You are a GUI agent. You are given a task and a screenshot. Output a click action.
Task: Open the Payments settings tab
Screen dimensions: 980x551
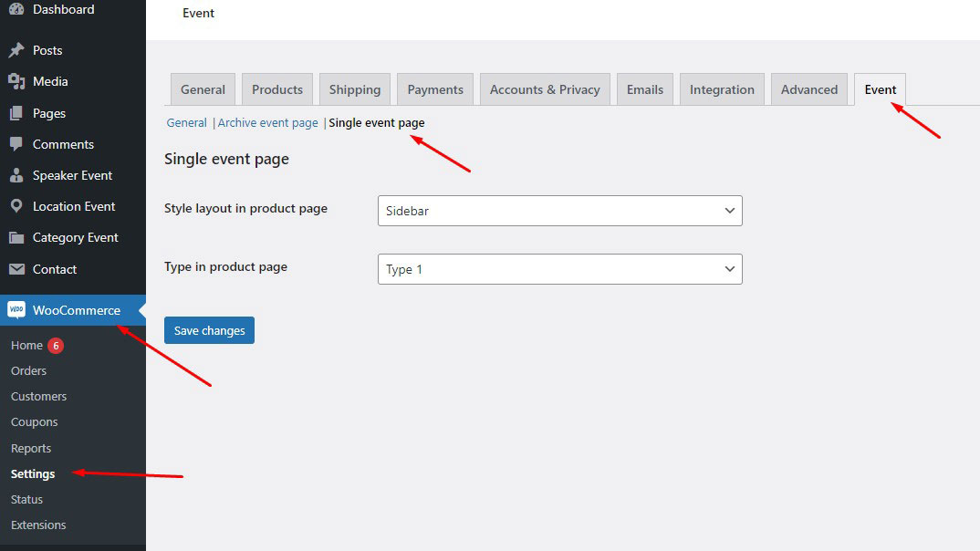click(x=434, y=89)
